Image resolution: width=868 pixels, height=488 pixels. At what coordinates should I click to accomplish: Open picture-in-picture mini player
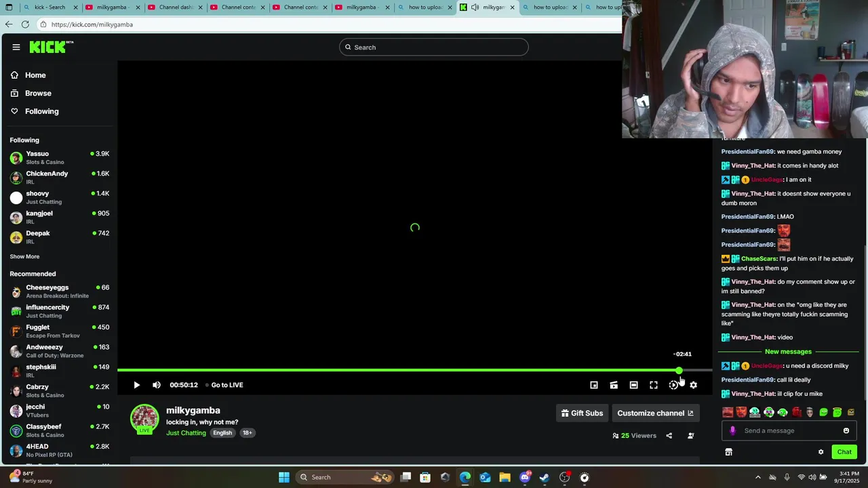coord(594,385)
